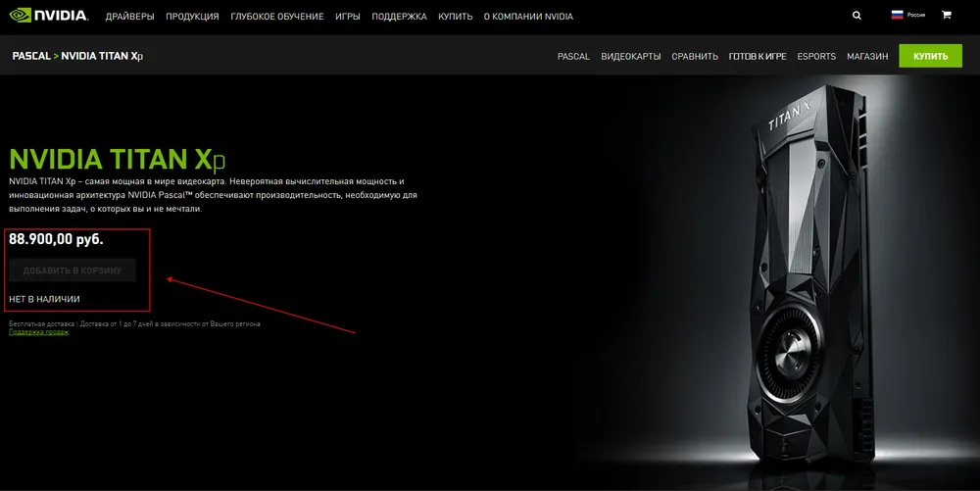Click the NVIDIA TITAN Xp heading

coord(117,160)
